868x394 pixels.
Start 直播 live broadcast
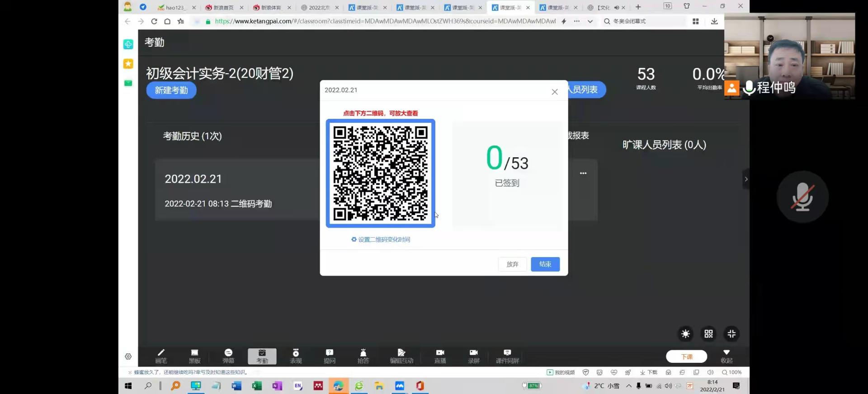pyautogui.click(x=440, y=356)
